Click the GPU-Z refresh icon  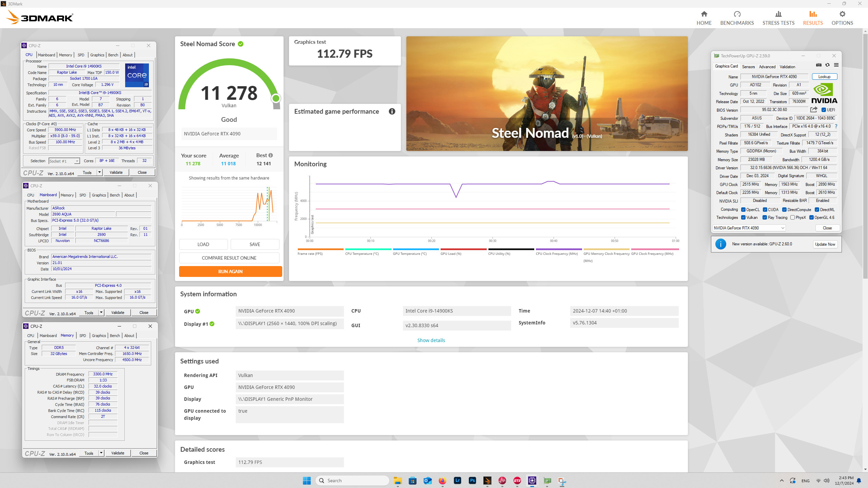tap(827, 65)
